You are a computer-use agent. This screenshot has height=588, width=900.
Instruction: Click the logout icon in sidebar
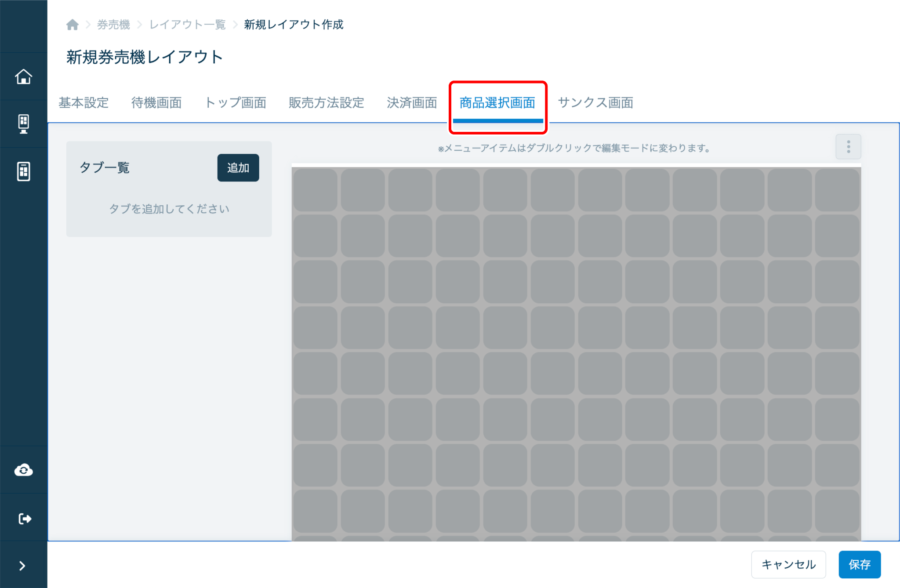(x=25, y=519)
